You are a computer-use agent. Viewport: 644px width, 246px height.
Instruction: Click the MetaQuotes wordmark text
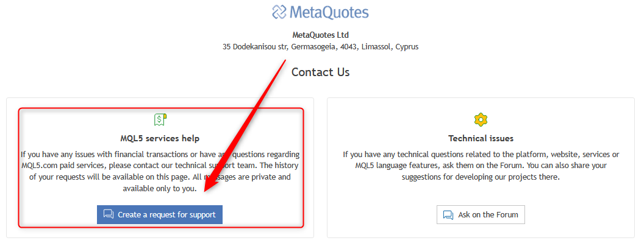[329, 12]
